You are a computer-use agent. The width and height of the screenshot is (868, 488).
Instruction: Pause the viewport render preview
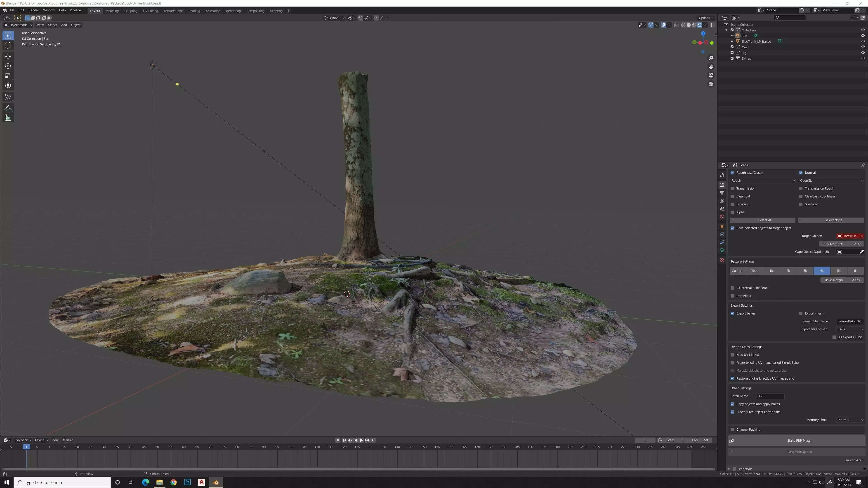[x=712, y=25]
